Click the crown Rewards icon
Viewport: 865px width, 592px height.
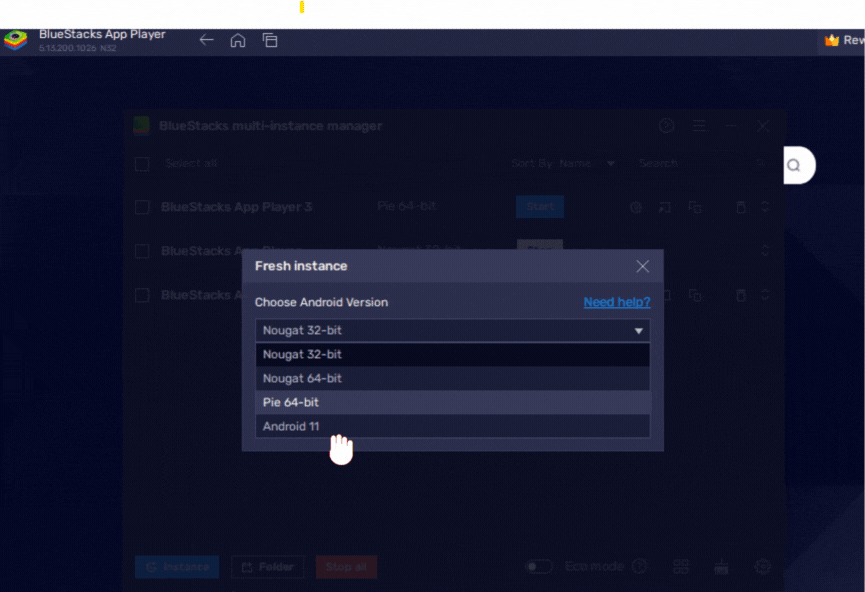click(x=831, y=40)
